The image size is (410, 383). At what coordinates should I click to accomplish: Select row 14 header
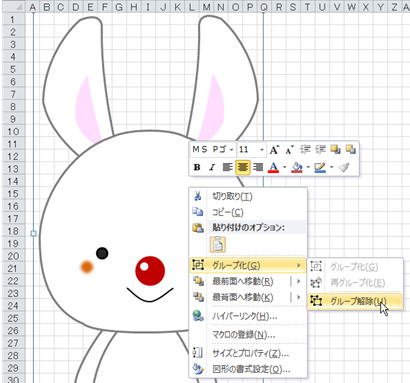(13, 181)
